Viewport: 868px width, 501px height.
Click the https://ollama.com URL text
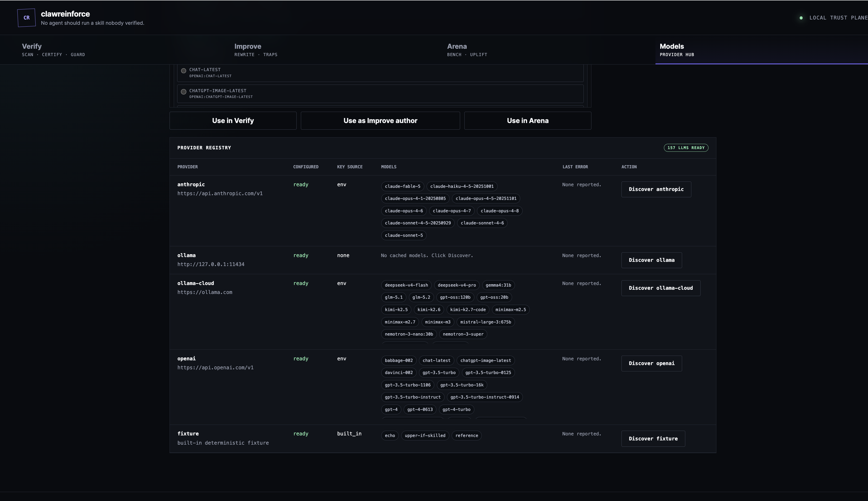click(205, 292)
